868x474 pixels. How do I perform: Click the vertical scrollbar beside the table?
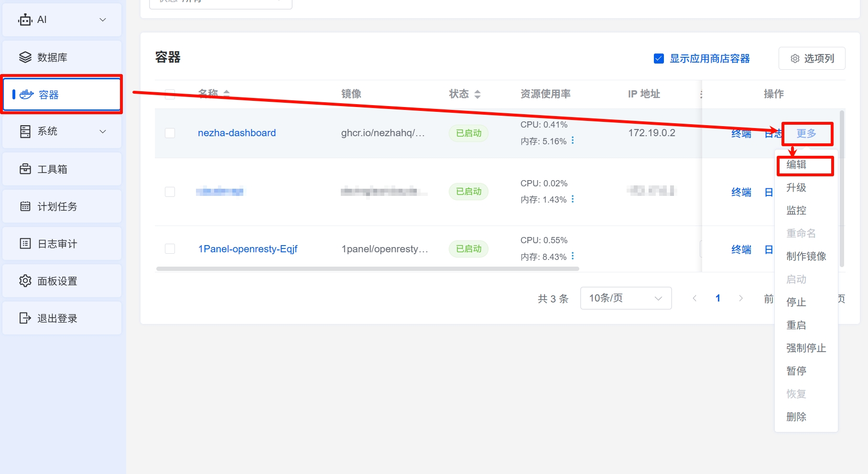point(842,189)
